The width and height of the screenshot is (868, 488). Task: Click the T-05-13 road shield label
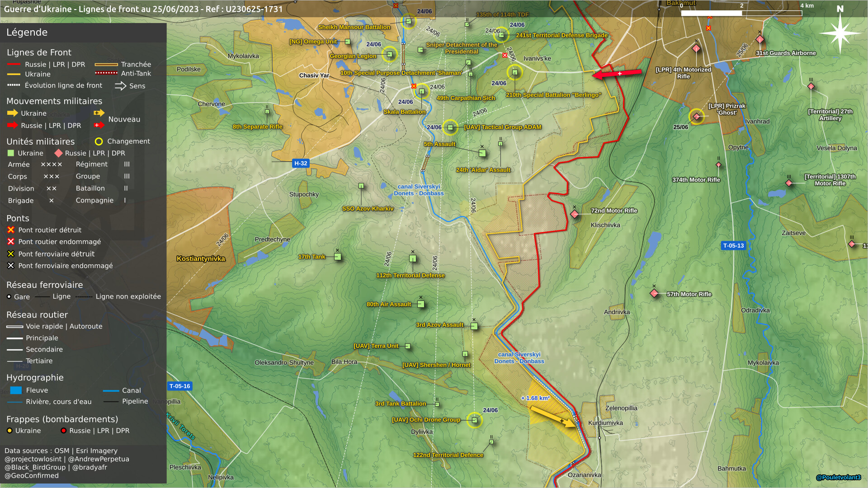click(x=733, y=245)
